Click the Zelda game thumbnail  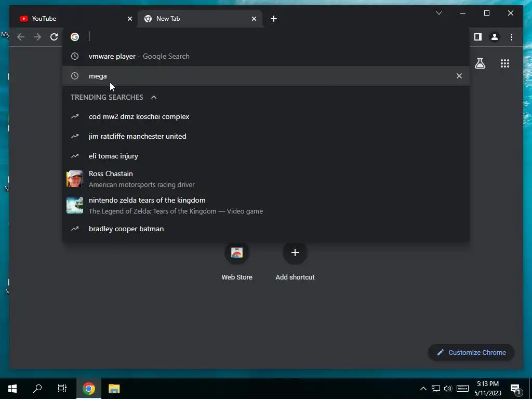[75, 205]
